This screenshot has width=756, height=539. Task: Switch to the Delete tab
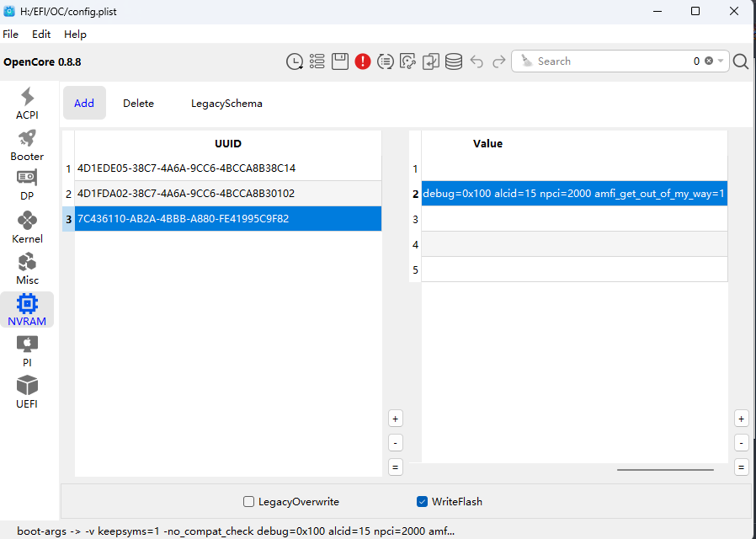point(138,104)
